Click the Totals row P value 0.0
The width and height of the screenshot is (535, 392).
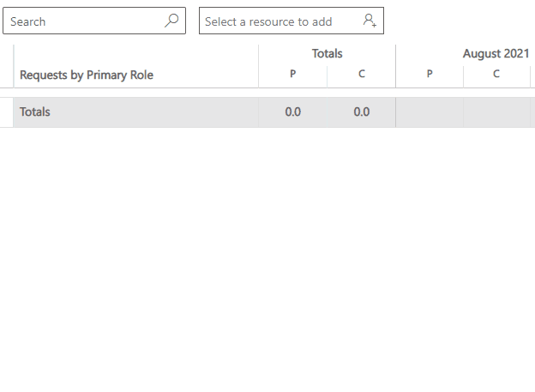pyautogui.click(x=293, y=112)
